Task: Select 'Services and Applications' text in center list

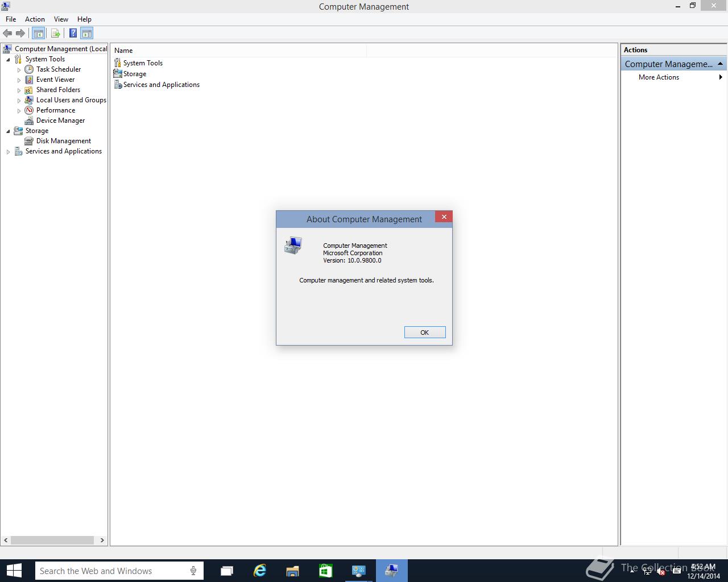Action: click(x=162, y=85)
